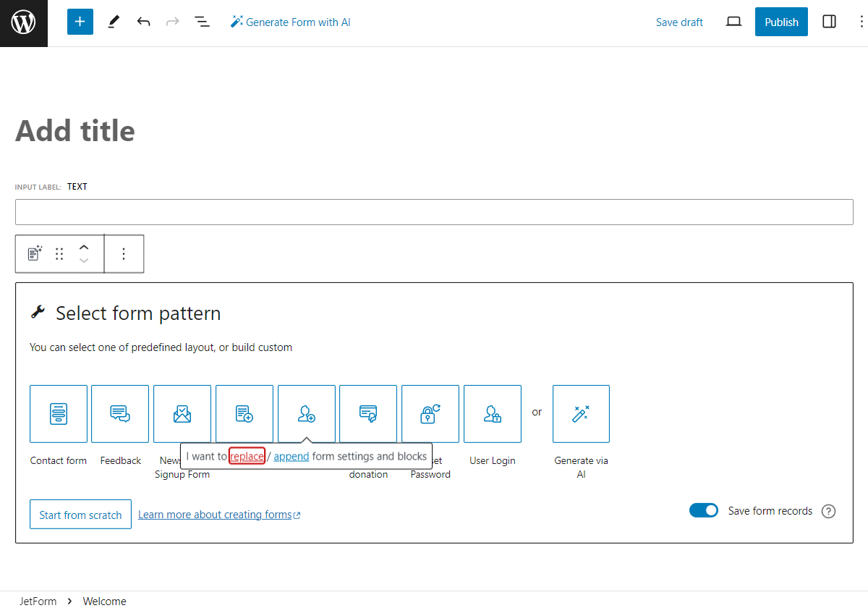Open Document Overview list view

203,22
